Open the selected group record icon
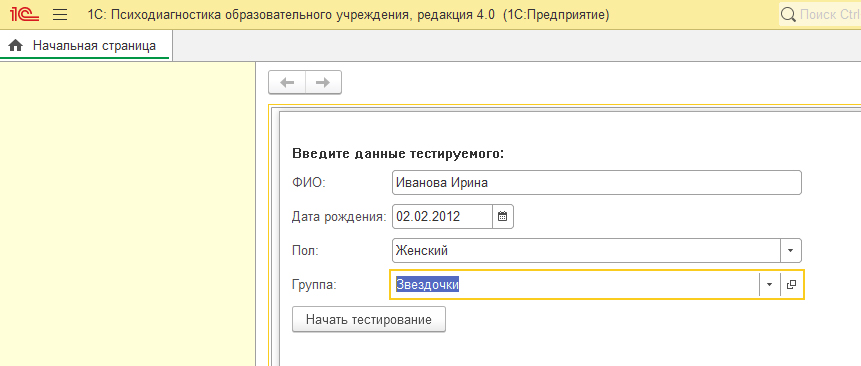This screenshot has width=861, height=366. (x=791, y=284)
